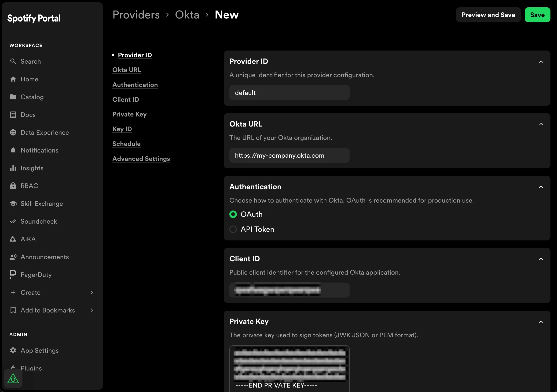
Task: Click the Insights bar chart icon
Action: click(x=13, y=168)
